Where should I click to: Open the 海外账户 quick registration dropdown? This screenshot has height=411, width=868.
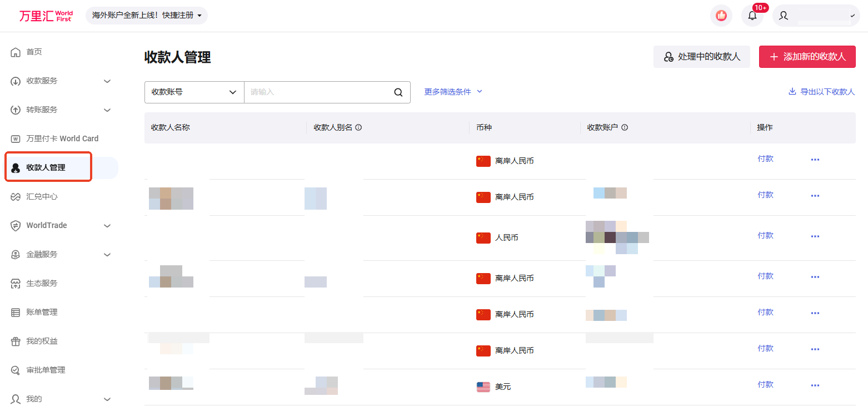tap(147, 16)
